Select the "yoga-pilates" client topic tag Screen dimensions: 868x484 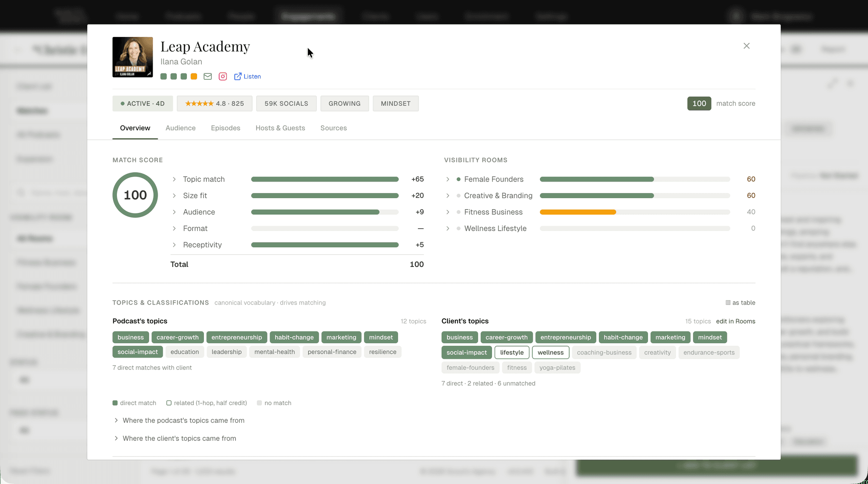(x=557, y=368)
